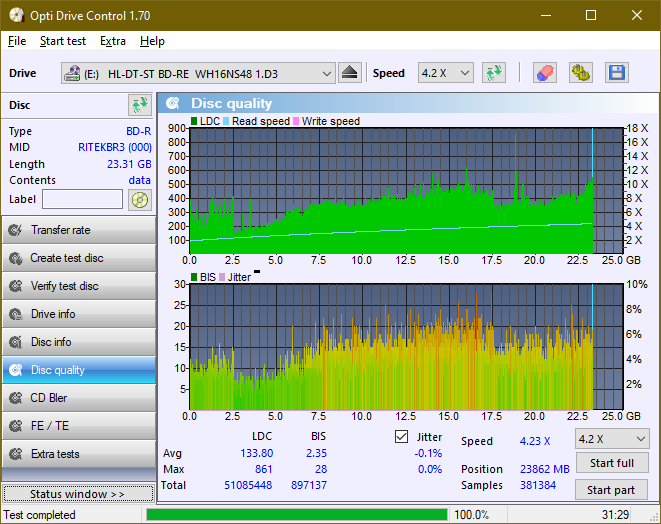The height and width of the screenshot is (524, 661).
Task: Click the Transfer rate sidebar icon
Action: pyautogui.click(x=16, y=230)
